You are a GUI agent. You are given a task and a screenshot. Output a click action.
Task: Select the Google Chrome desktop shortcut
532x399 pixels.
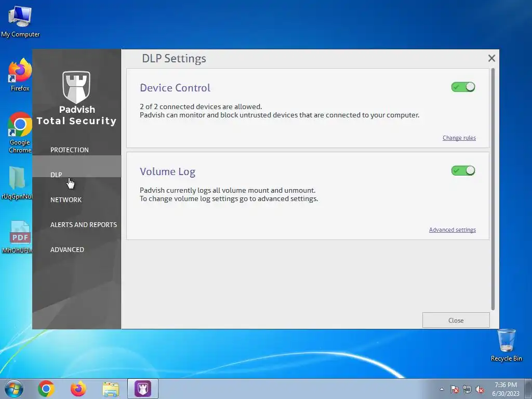pos(20,132)
